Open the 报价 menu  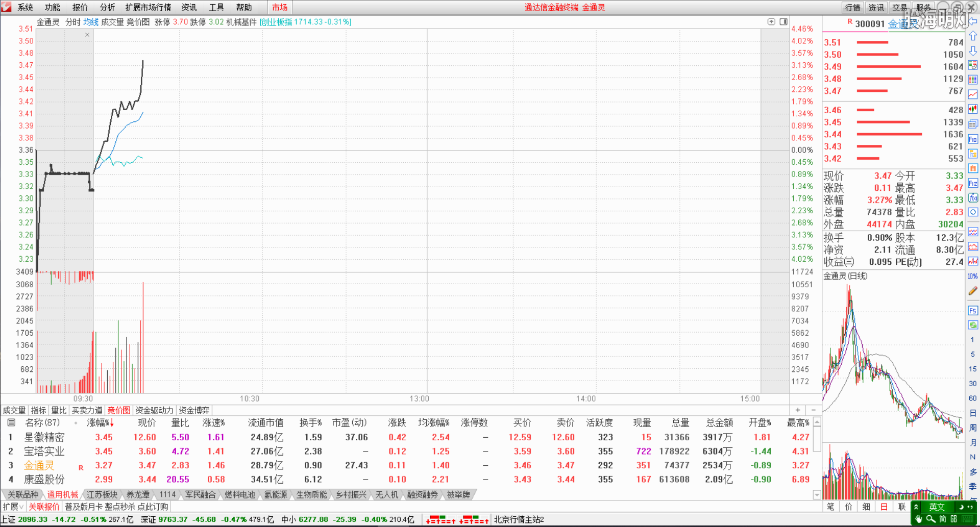[x=80, y=7]
